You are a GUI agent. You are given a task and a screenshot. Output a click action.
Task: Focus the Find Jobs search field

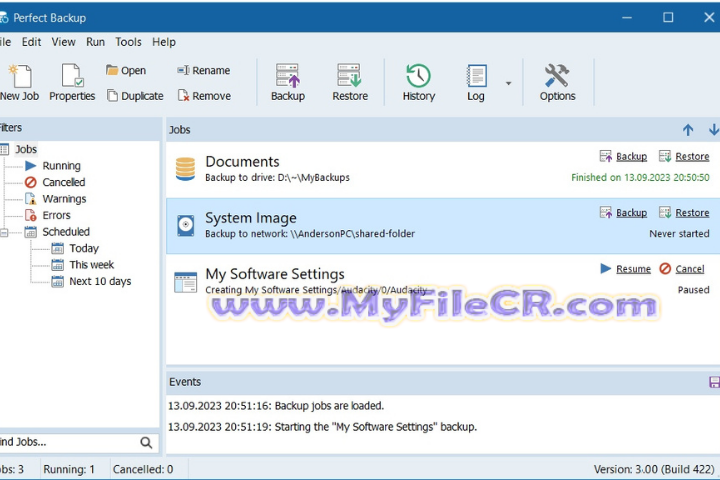coord(69,442)
